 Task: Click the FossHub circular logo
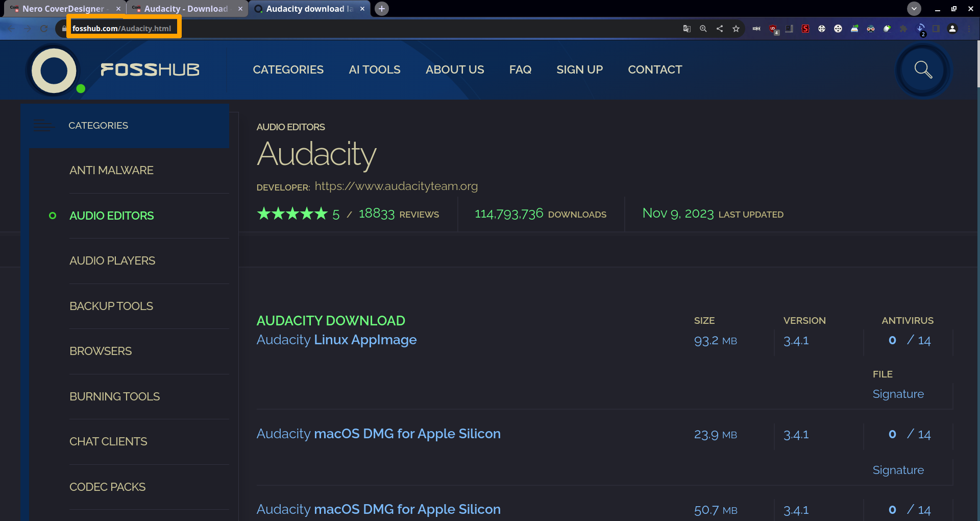[54, 70]
